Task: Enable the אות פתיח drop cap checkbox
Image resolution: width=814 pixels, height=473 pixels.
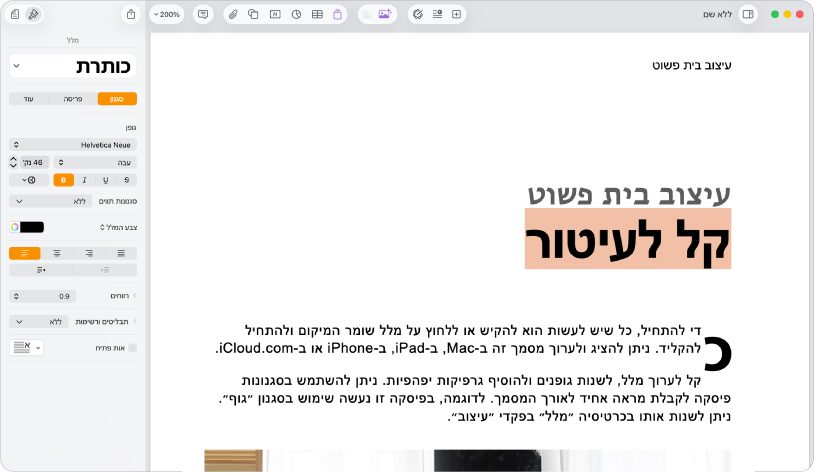Action: pyautogui.click(x=132, y=348)
